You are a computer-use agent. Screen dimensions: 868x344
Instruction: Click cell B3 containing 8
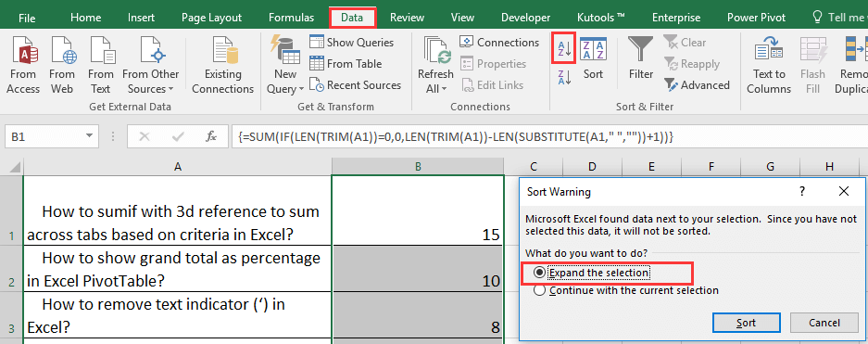tap(418, 314)
